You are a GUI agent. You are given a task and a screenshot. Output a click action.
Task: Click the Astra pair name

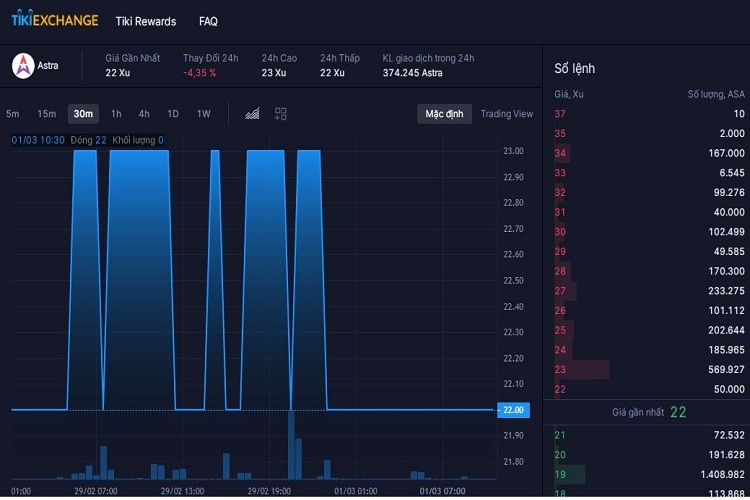[48, 66]
